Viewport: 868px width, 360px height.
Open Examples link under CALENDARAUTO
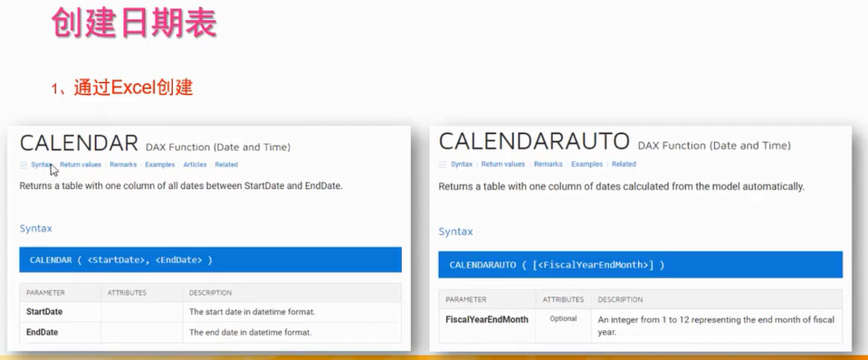pos(587,165)
